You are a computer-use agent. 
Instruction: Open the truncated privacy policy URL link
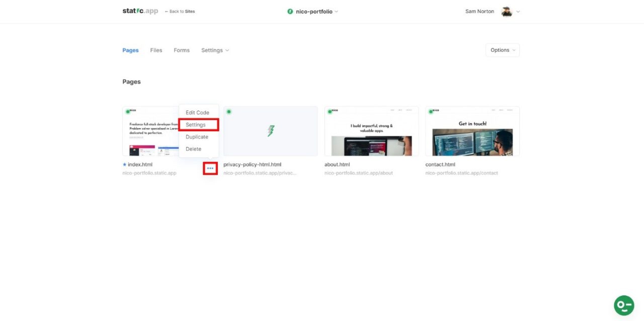pyautogui.click(x=260, y=173)
